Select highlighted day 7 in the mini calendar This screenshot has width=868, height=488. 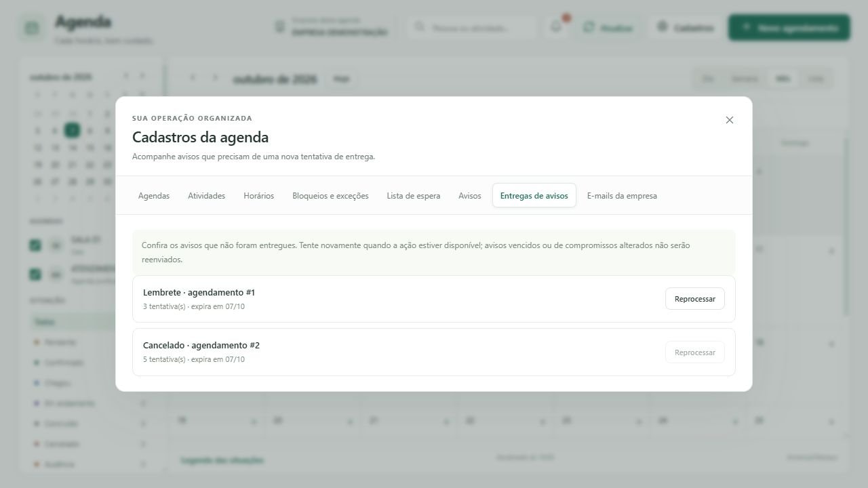click(x=72, y=130)
